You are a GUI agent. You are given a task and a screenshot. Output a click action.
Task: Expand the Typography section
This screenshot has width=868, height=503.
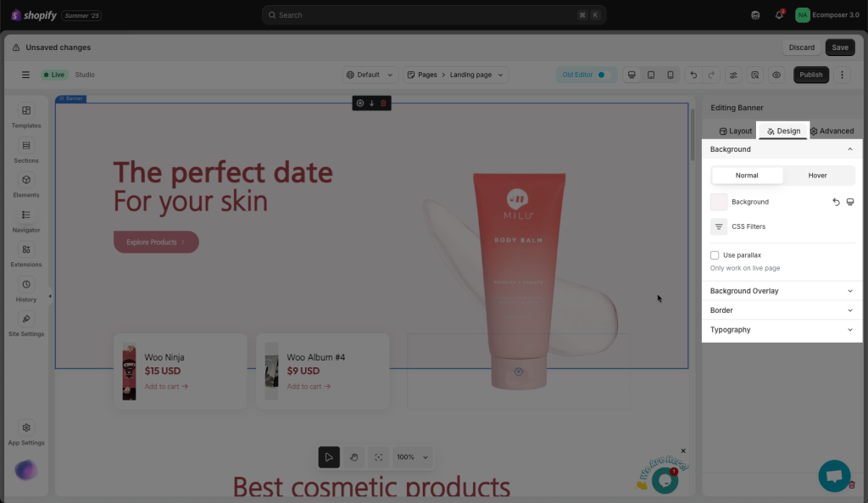pyautogui.click(x=782, y=330)
